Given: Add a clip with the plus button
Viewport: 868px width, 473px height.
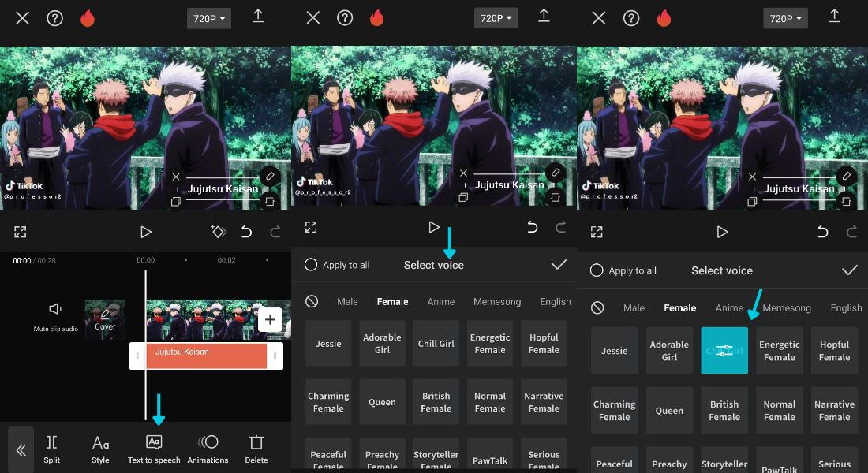Looking at the screenshot, I should tap(270, 319).
